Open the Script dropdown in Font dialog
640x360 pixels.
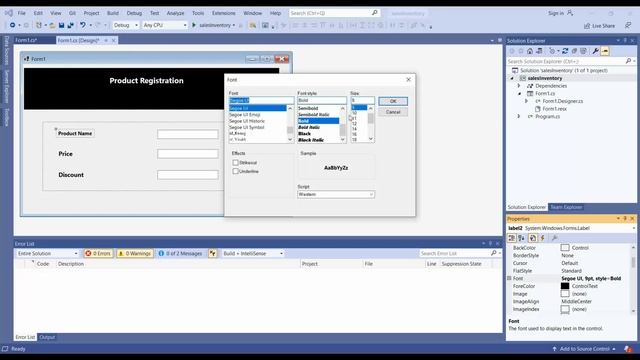(x=336, y=194)
